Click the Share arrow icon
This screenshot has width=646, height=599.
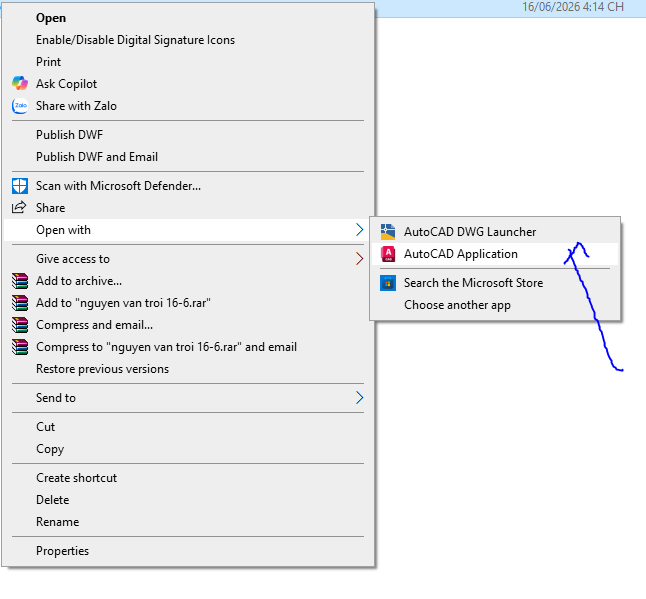coord(19,207)
